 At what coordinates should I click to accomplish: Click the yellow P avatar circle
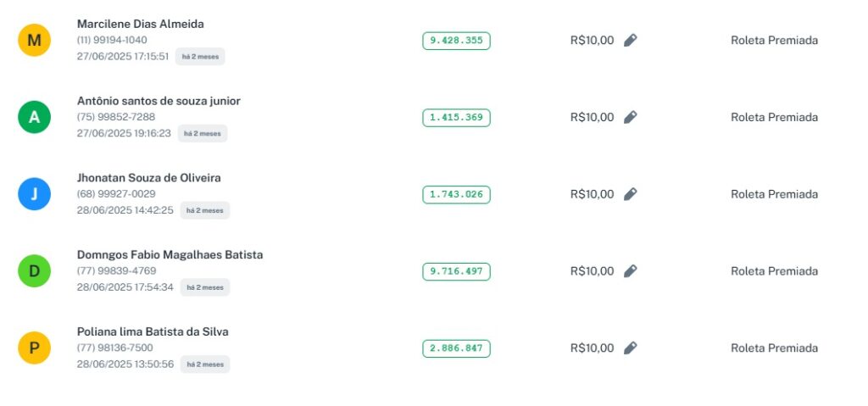[x=34, y=348]
